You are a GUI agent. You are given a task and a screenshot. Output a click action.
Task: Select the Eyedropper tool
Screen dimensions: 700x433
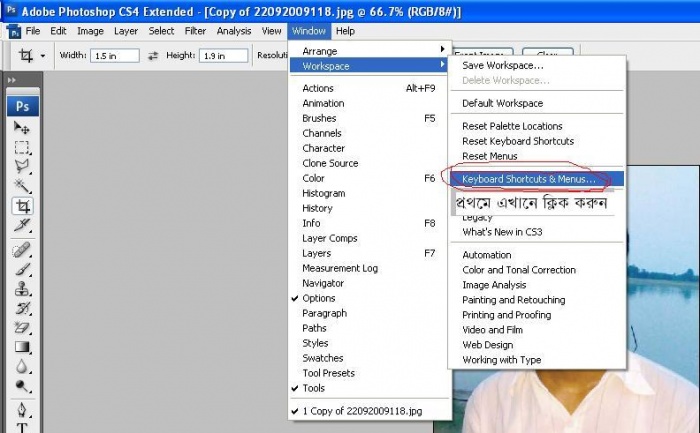[22, 225]
